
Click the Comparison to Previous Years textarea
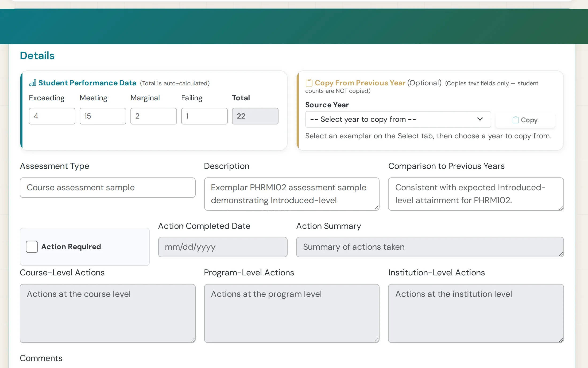point(476,194)
